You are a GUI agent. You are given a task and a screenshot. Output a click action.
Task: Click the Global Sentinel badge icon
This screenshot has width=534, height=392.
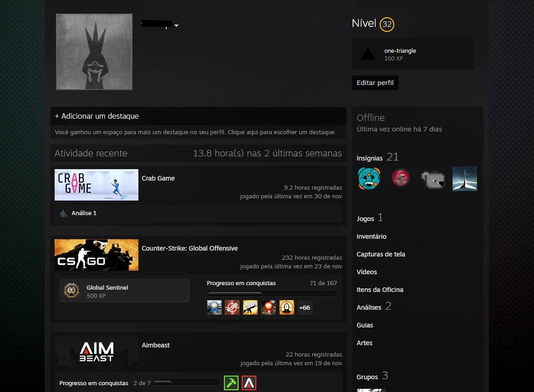point(71,291)
